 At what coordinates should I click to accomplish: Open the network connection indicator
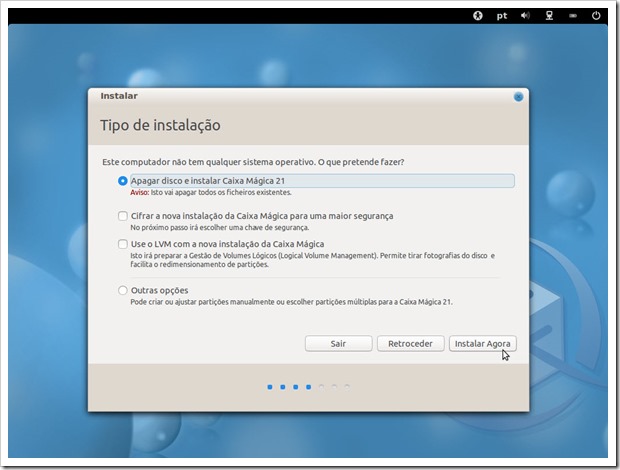point(549,16)
